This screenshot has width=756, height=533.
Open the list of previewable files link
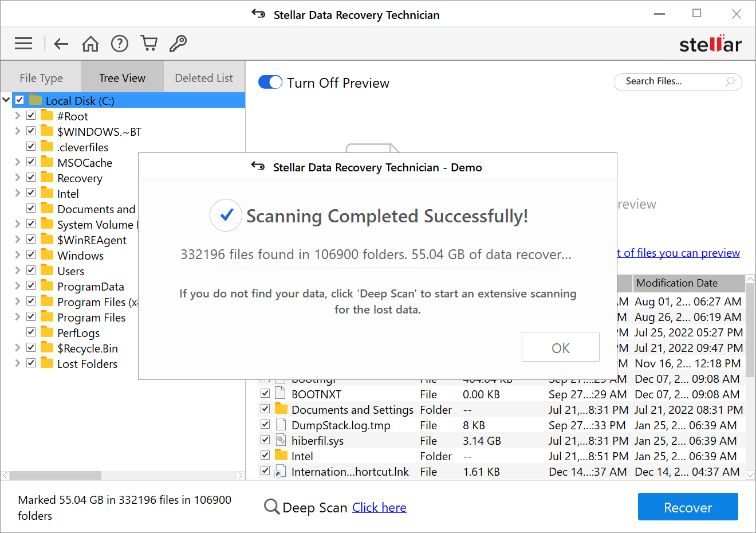(679, 253)
